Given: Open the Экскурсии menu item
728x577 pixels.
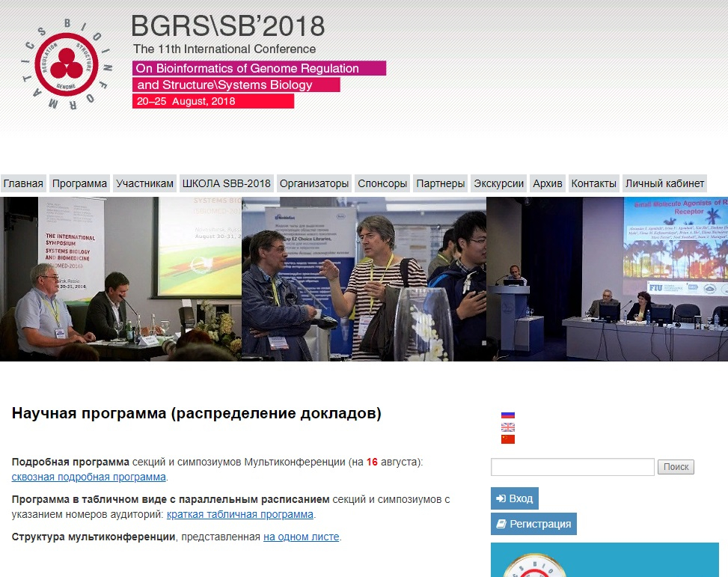Looking at the screenshot, I should point(499,183).
